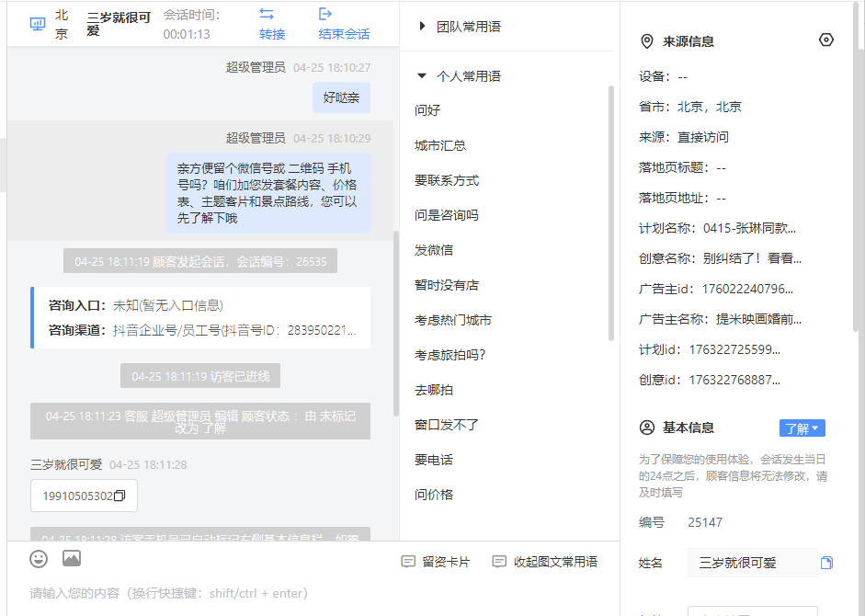Click the hexagon settings icon in 来源信息 header
This screenshot has height=616, width=865.
tap(825, 40)
